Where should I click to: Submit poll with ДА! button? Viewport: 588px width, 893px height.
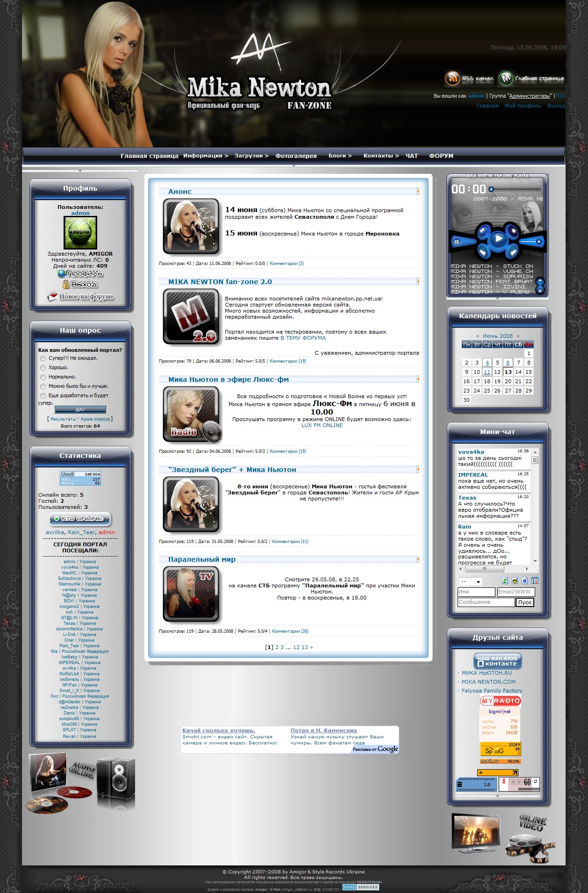[x=80, y=409]
